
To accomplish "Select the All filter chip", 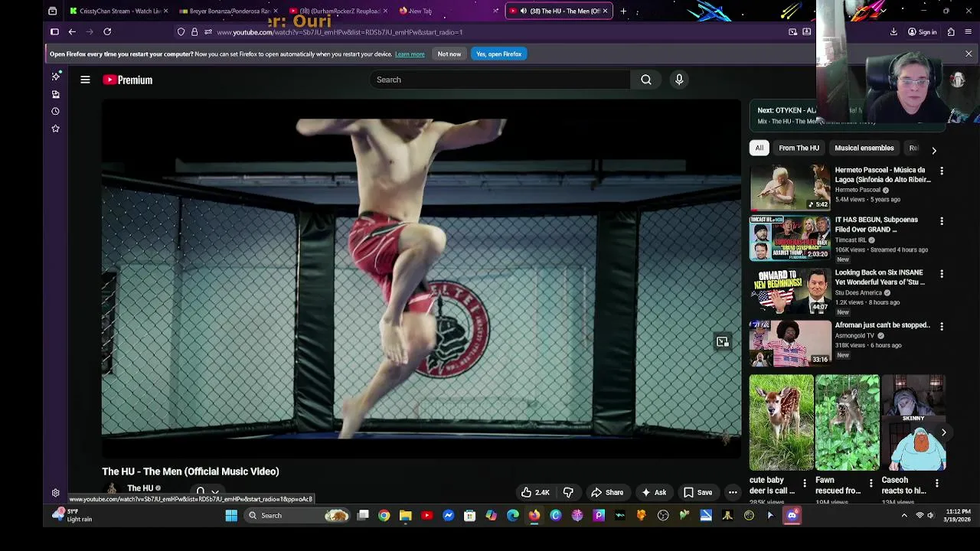I will [x=759, y=148].
